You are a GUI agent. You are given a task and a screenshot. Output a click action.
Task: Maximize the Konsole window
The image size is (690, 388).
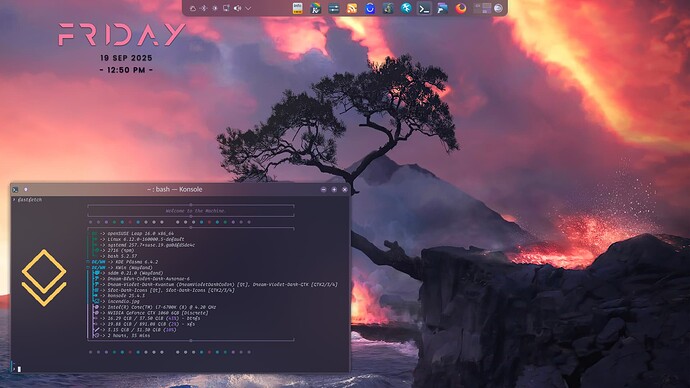pyautogui.click(x=334, y=190)
